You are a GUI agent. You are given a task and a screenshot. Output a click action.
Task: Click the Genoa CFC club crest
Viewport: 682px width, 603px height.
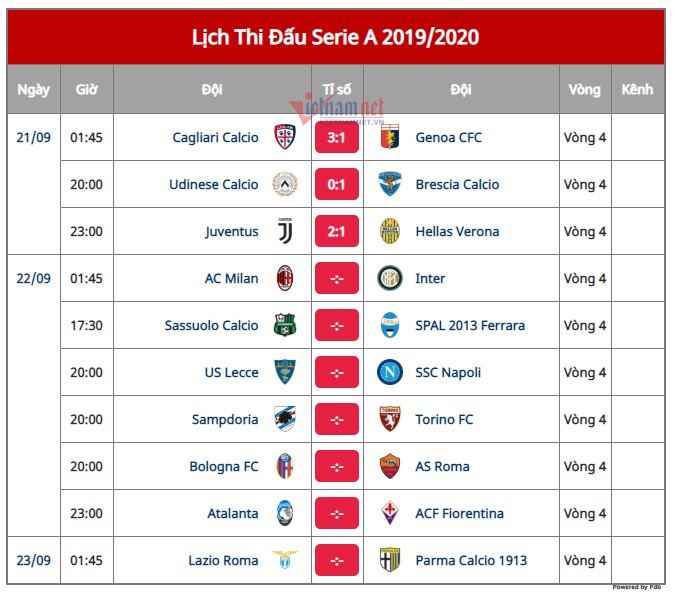390,137
